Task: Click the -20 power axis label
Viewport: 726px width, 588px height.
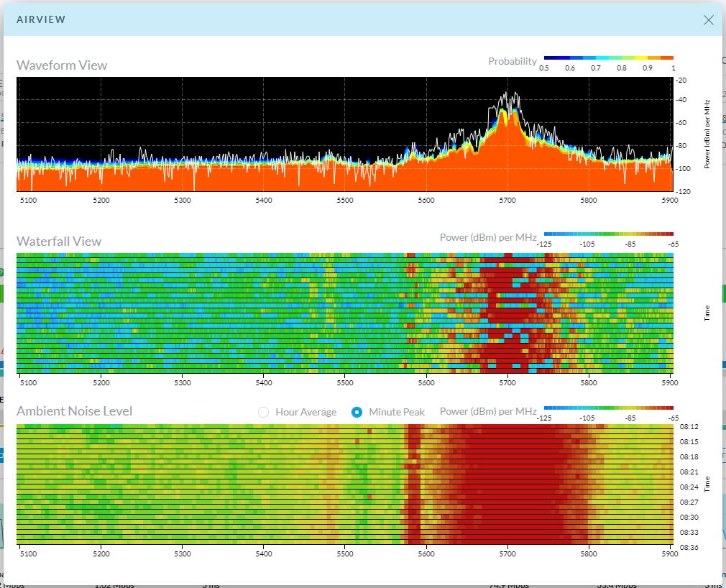Action: pos(681,80)
